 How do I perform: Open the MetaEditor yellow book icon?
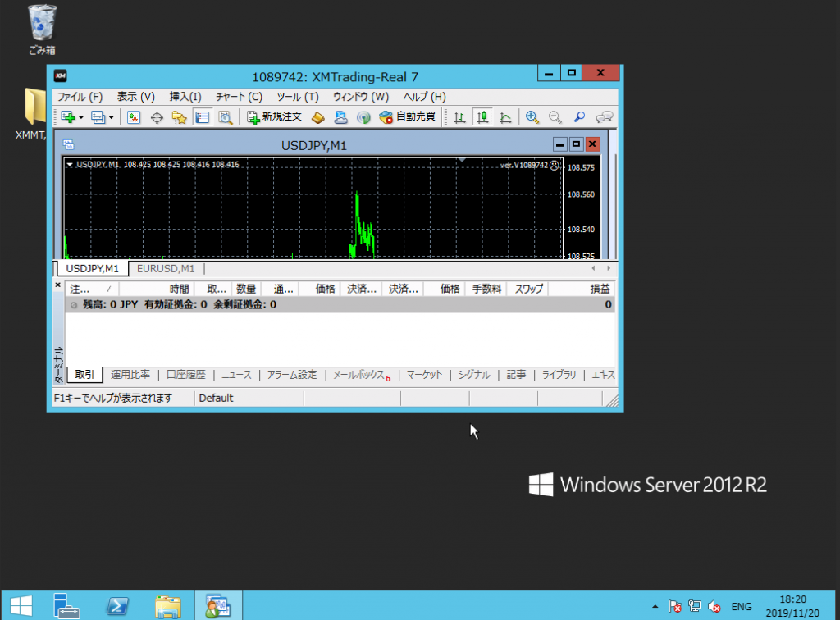317,117
